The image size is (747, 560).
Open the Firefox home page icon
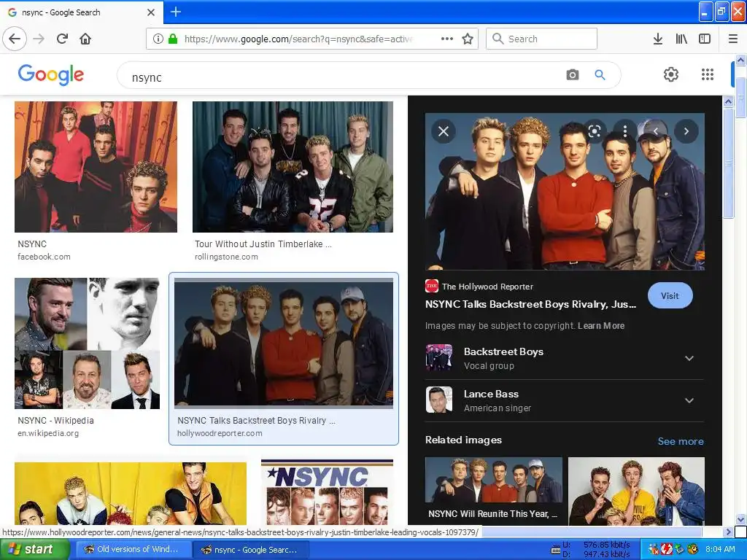[x=85, y=39]
